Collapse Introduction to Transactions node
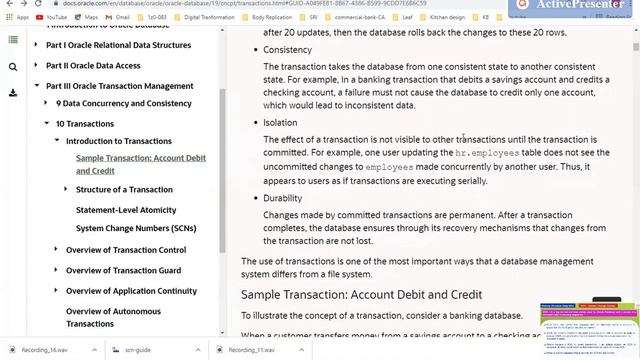The height and width of the screenshot is (360, 640). (x=57, y=140)
